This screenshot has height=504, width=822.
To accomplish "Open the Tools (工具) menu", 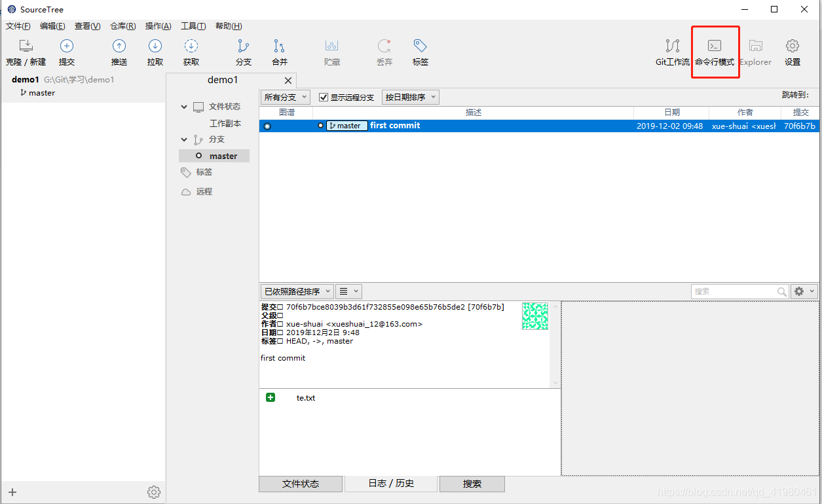I will point(193,26).
